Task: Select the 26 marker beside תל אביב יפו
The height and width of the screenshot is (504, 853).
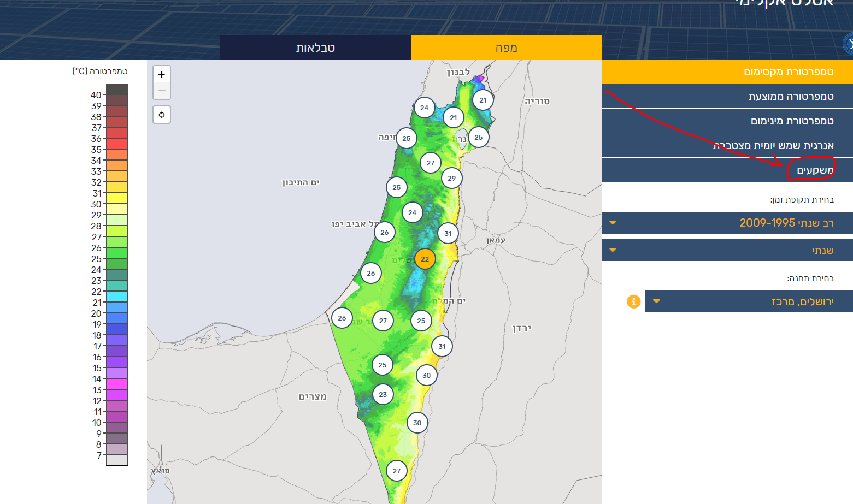Action: tap(384, 232)
